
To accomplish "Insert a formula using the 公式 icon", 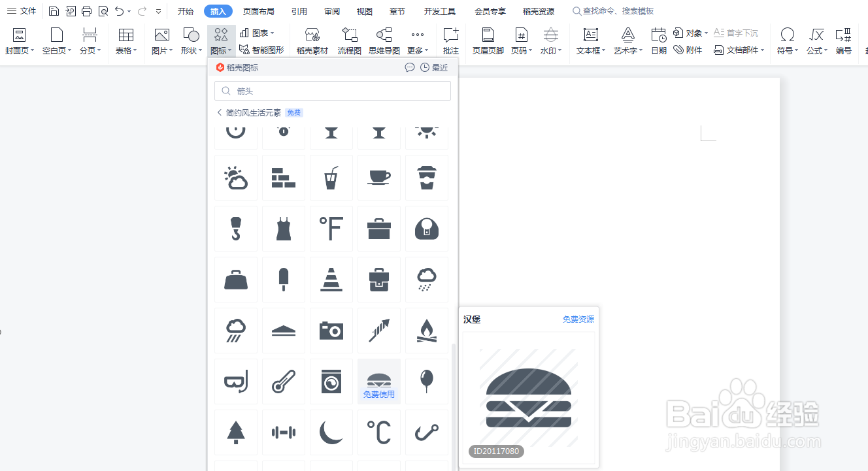I will 816,41.
